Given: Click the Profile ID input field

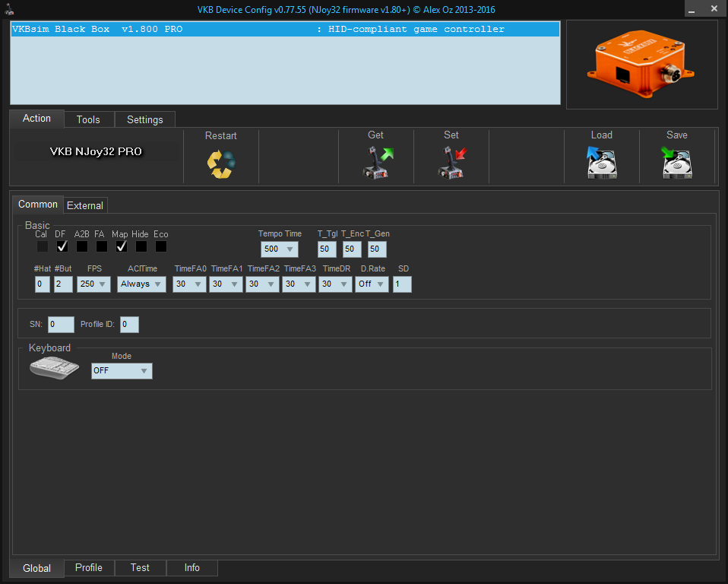Looking at the screenshot, I should tap(129, 324).
